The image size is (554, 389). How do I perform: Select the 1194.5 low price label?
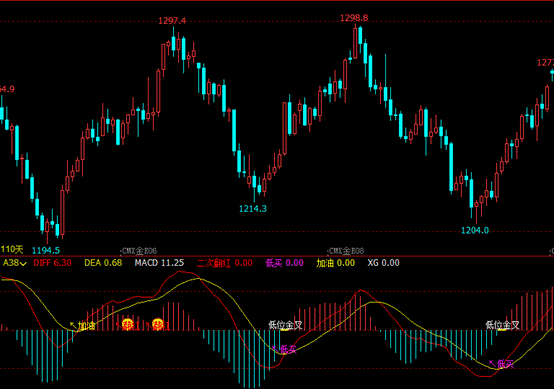(x=46, y=251)
